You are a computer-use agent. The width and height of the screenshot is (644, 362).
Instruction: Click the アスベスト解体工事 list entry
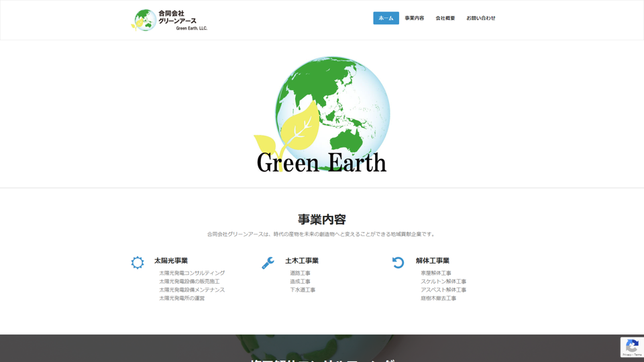(x=443, y=290)
